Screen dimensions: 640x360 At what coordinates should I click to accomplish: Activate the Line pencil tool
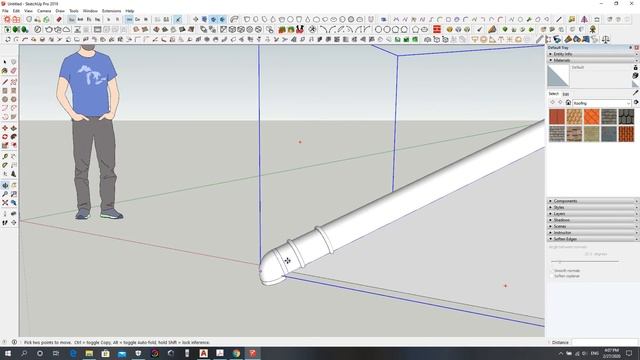coord(5,82)
